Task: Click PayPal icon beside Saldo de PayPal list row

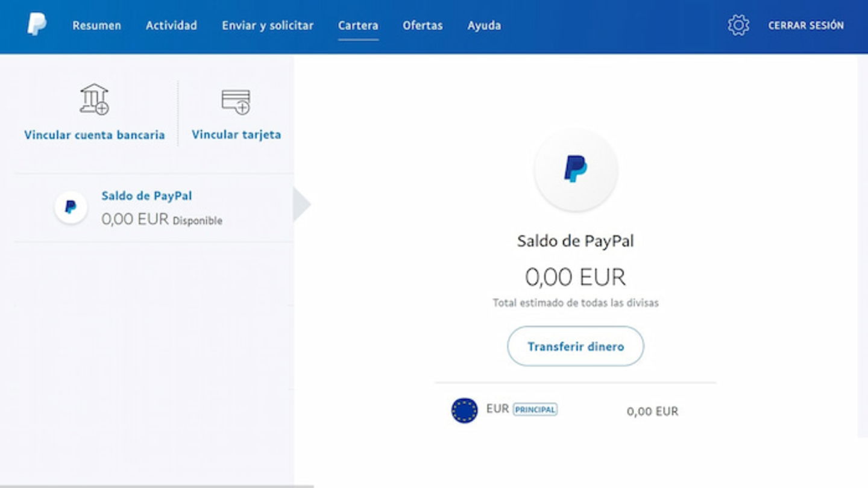Action: (71, 207)
